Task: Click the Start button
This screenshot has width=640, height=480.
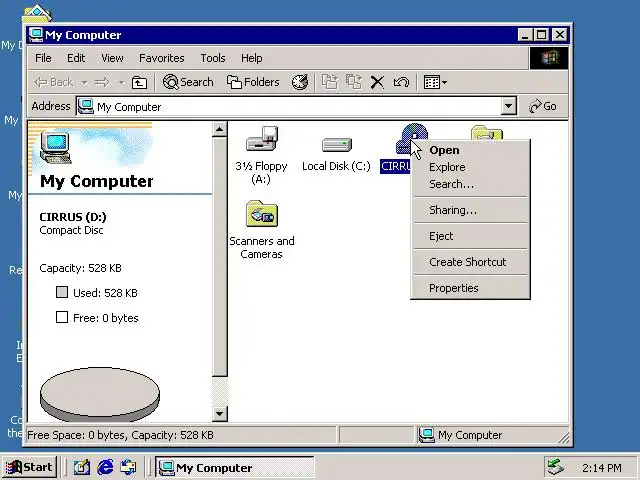Action: point(29,467)
